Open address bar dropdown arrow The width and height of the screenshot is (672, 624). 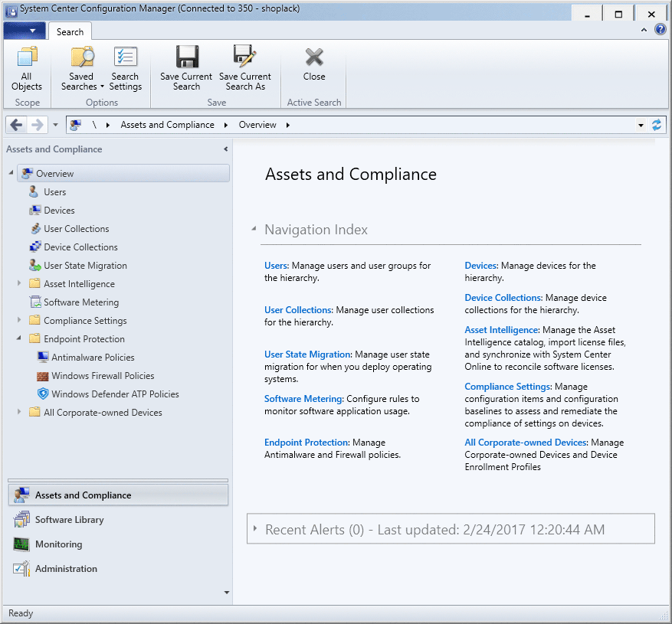point(641,126)
